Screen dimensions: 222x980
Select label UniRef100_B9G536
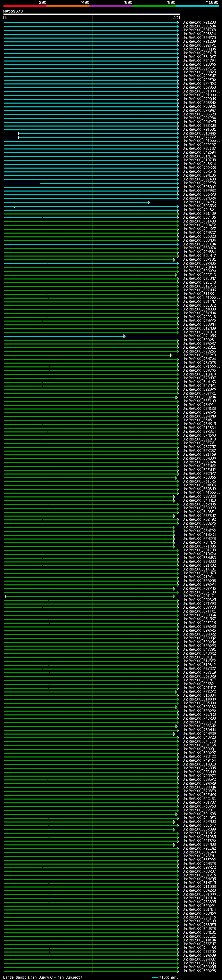pos(199,206)
